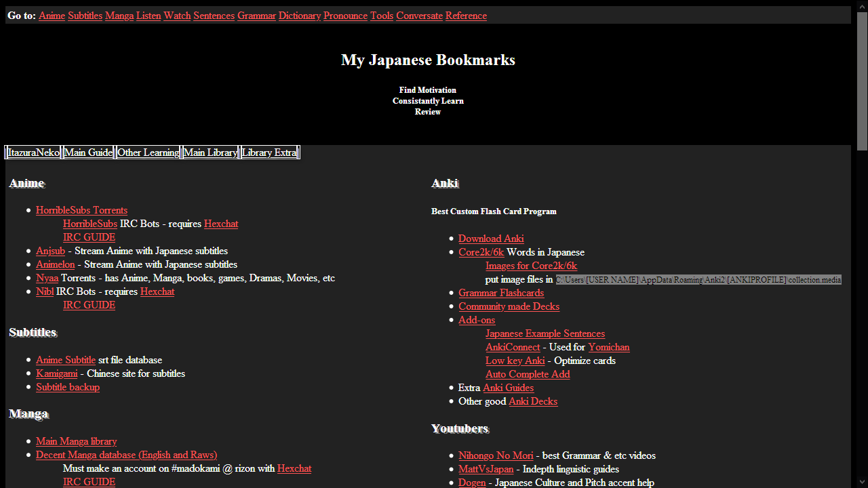Viewport: 868px width, 488px height.
Task: Visit the Nyaa torrents link
Action: point(47,278)
